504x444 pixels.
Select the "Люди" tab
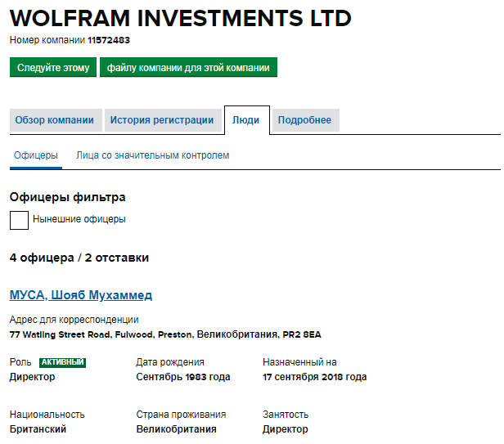[245, 120]
